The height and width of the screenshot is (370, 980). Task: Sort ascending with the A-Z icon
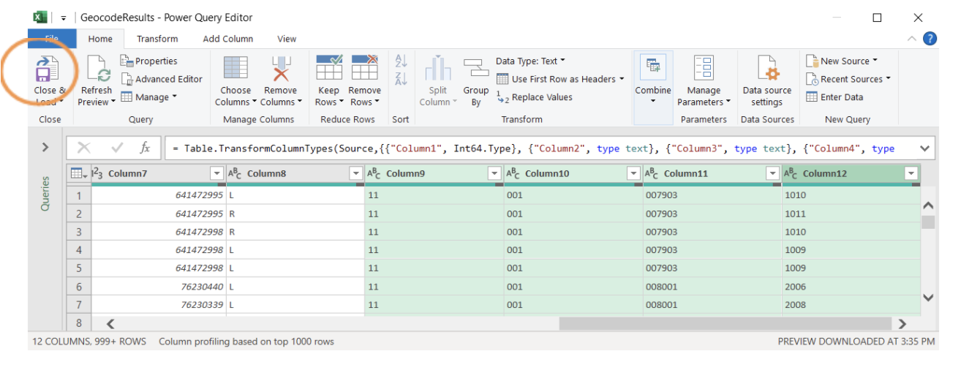pos(401,61)
